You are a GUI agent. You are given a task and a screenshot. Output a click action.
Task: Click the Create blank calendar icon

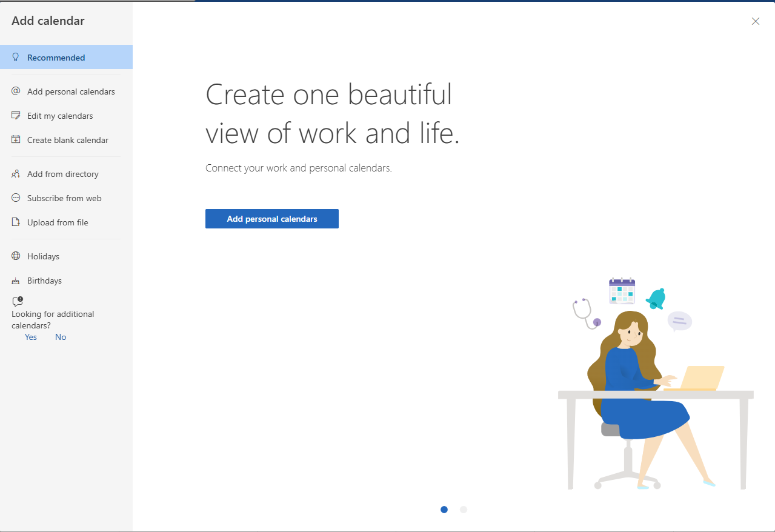coord(15,139)
